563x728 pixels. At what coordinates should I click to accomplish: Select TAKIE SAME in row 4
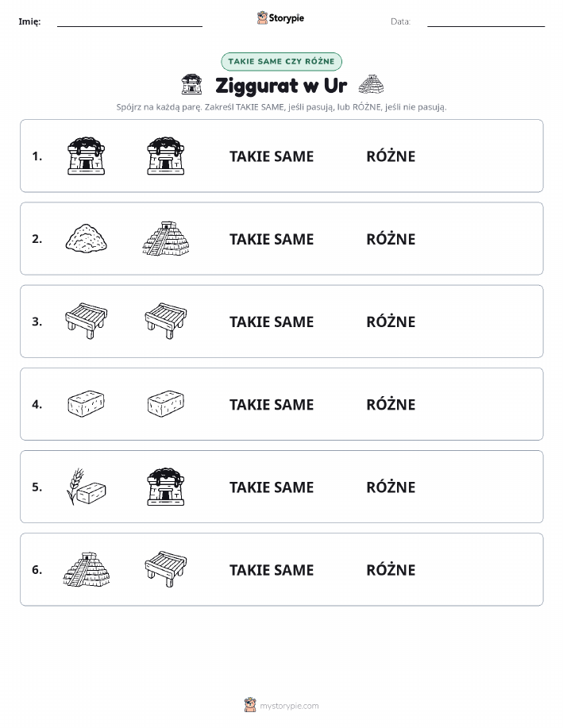tap(272, 404)
